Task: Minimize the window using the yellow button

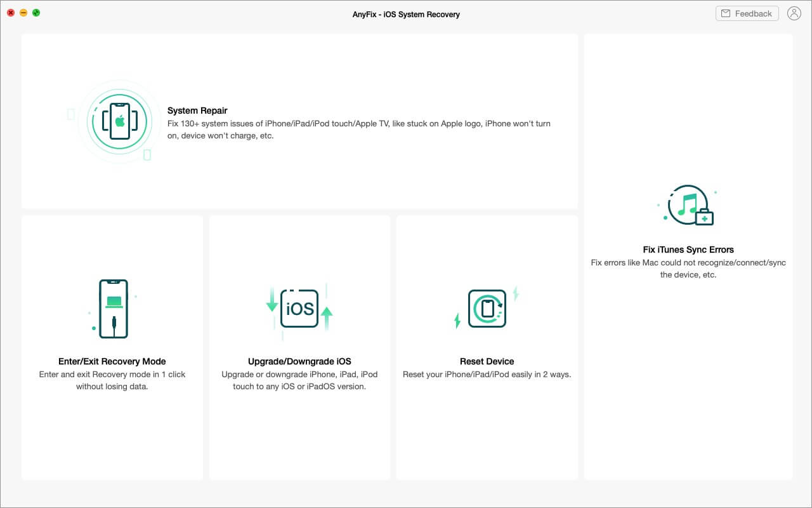Action: [23, 13]
